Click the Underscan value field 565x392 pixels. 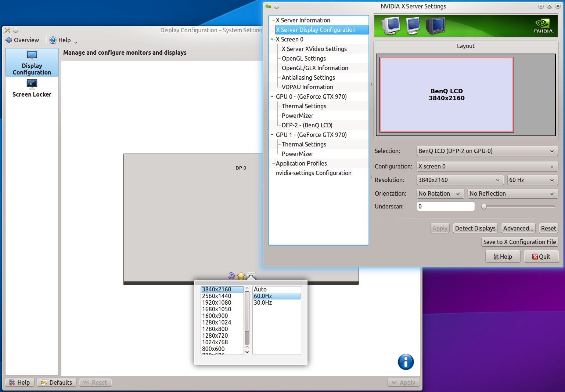pos(446,206)
